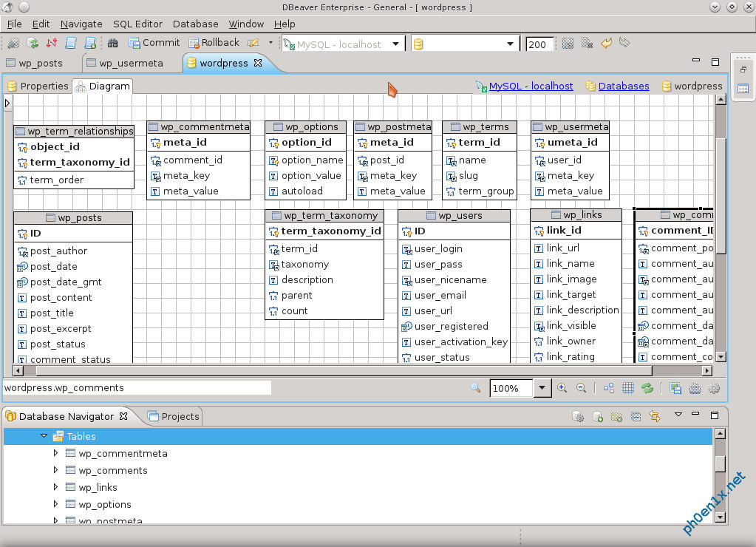Click the Rollback button
This screenshot has width=756, height=547.
tap(214, 43)
